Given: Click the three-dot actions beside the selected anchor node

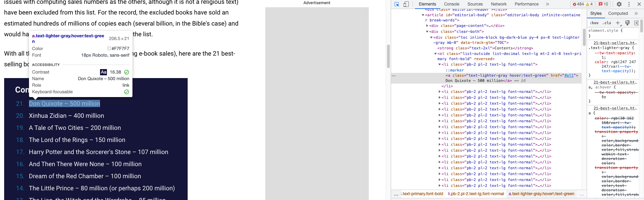Looking at the screenshot, I should point(394,75).
